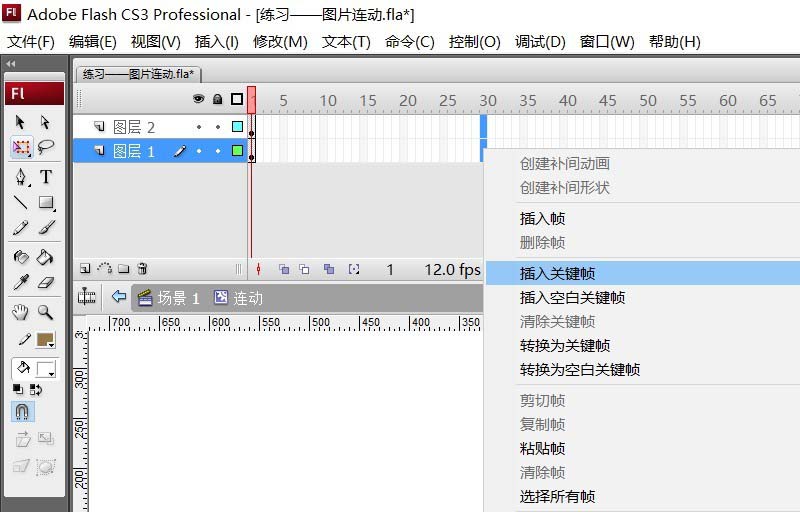Screen dimensions: 800x512
Task: Click the Insert Layer Folder icon
Action: pyautogui.click(x=123, y=269)
